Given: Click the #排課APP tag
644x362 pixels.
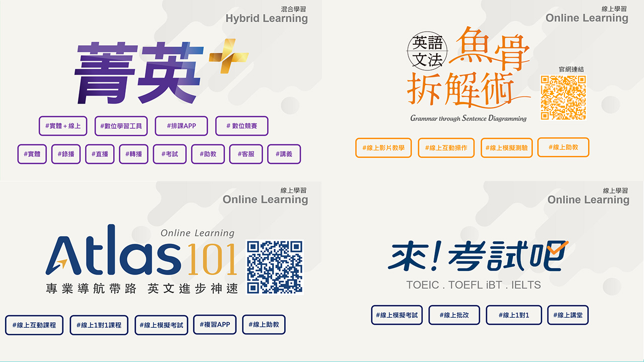Looking at the screenshot, I should point(181,126).
